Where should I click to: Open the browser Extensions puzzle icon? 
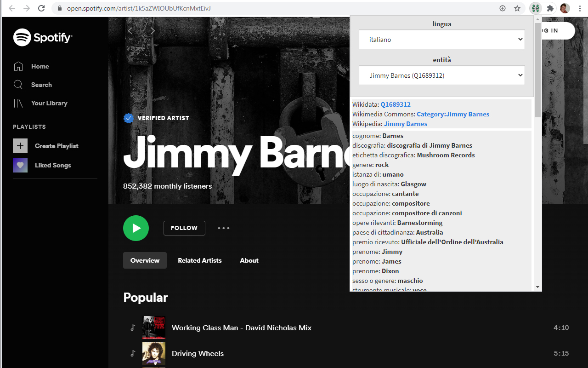click(550, 8)
